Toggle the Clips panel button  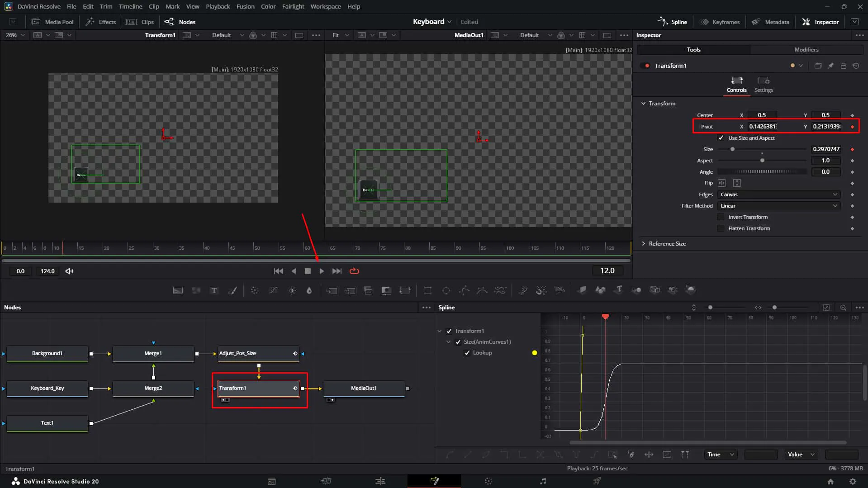tap(140, 22)
